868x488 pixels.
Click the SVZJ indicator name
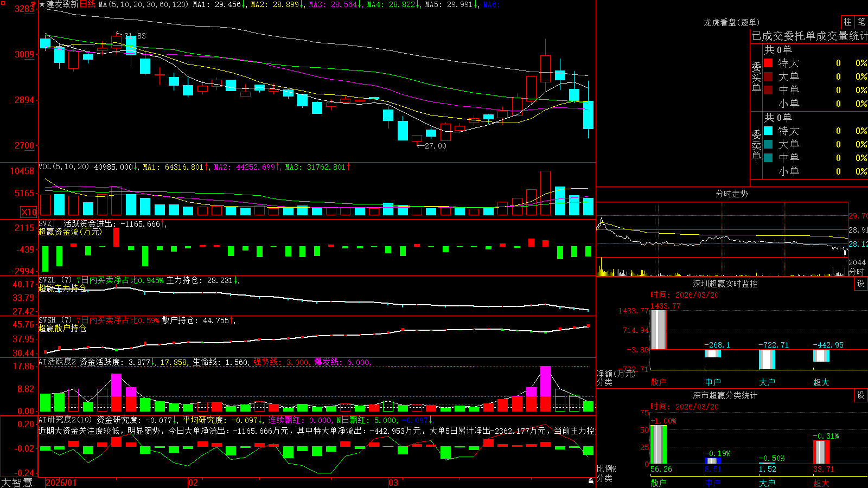(47, 223)
